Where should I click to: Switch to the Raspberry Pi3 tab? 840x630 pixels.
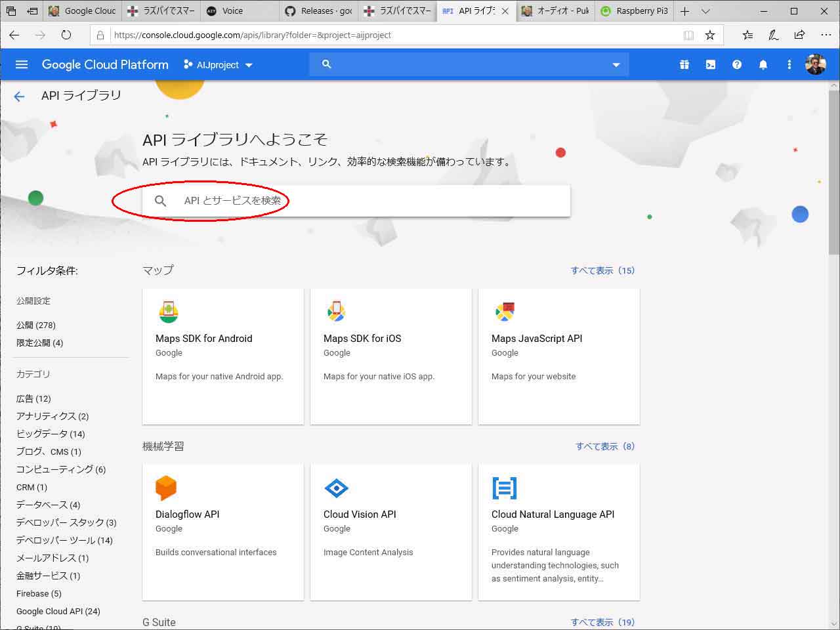point(634,11)
